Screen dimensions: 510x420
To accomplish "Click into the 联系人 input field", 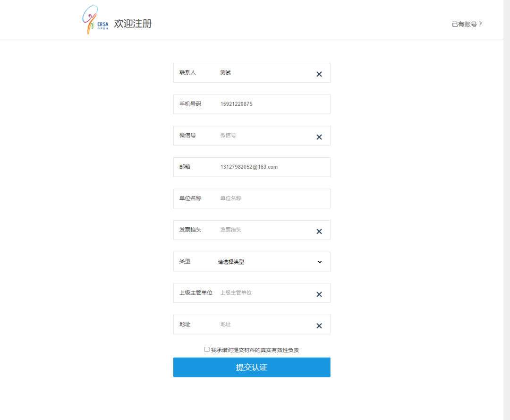I will 264,73.
